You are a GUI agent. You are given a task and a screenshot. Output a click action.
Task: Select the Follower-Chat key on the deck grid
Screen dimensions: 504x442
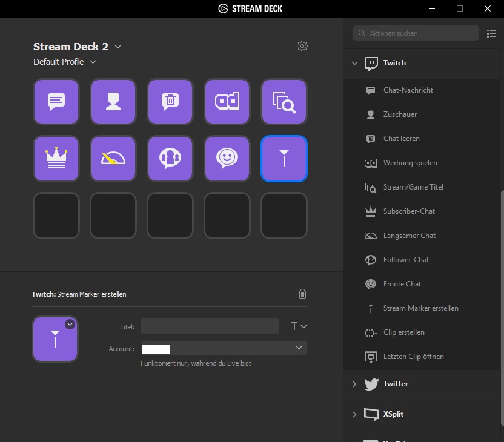click(x=170, y=159)
